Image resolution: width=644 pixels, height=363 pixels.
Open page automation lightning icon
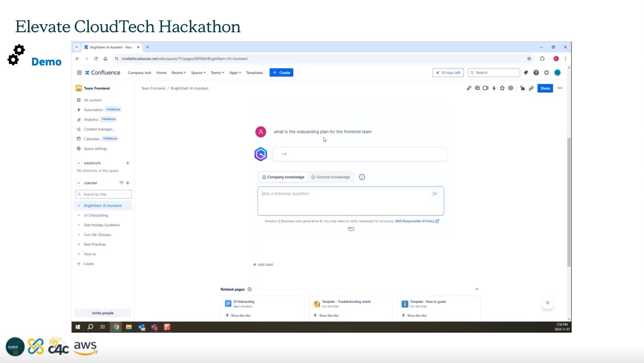494,88
